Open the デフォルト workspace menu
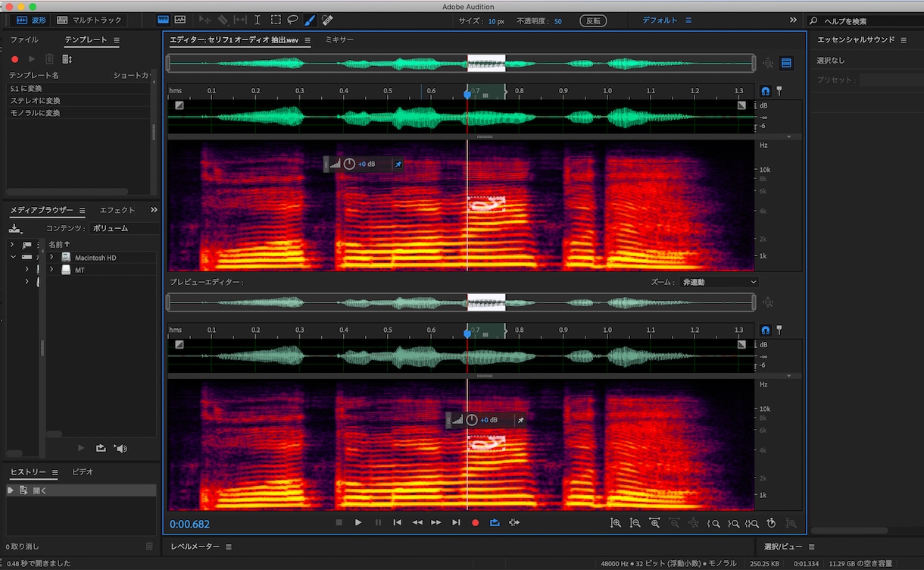Image resolution: width=924 pixels, height=570 pixels. coord(666,20)
